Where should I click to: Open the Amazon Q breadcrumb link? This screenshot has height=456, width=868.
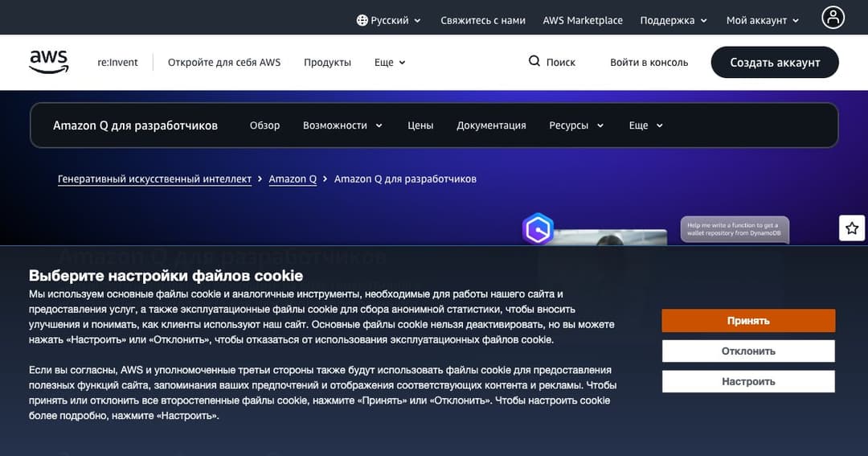click(x=293, y=179)
